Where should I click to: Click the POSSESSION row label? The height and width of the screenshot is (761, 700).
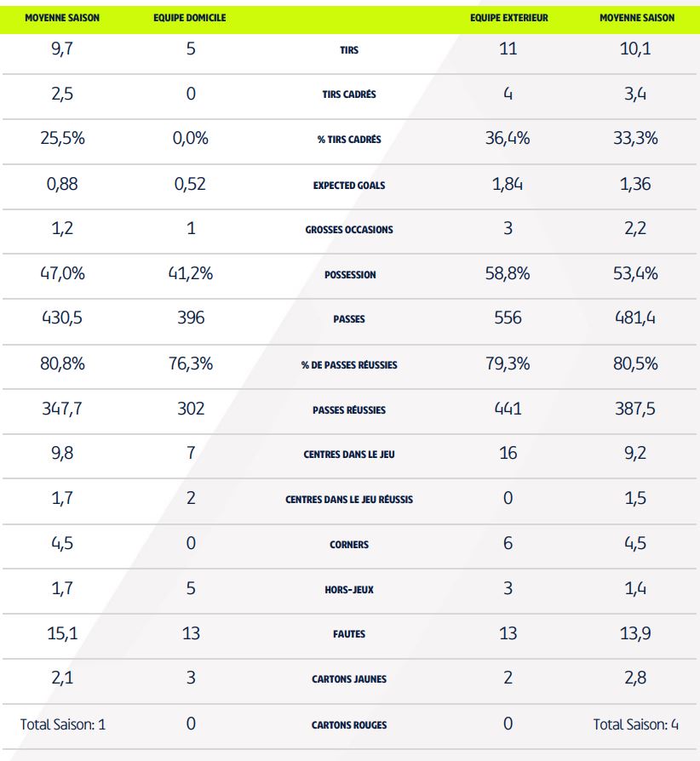click(x=349, y=275)
